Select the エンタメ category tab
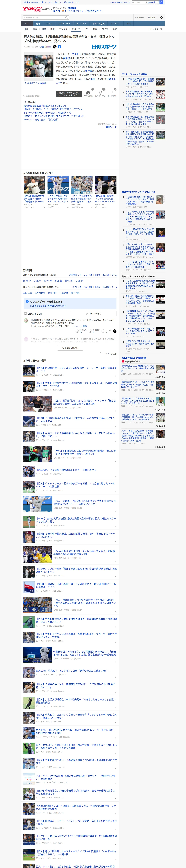Viewport: 186px width, 868px height. [x=63, y=29]
